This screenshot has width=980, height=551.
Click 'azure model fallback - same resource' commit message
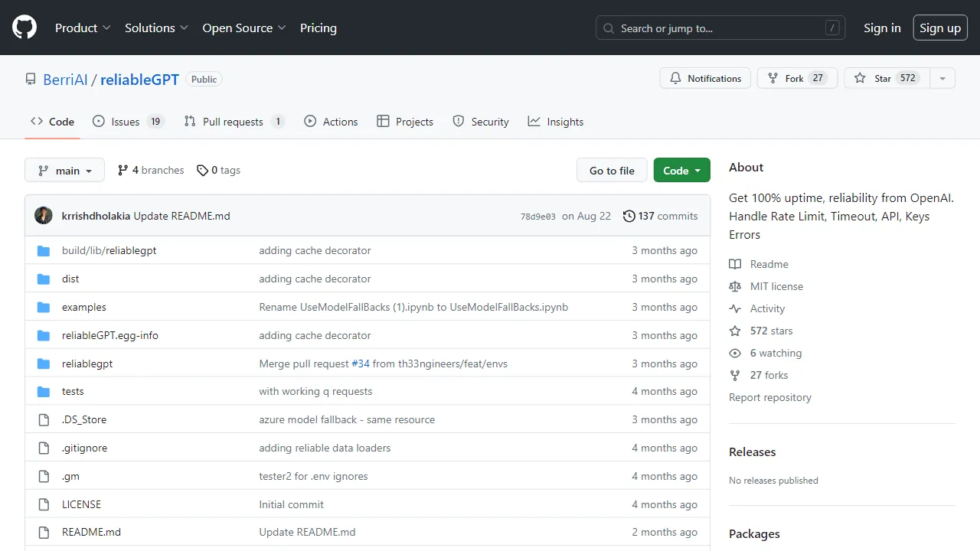click(x=347, y=419)
